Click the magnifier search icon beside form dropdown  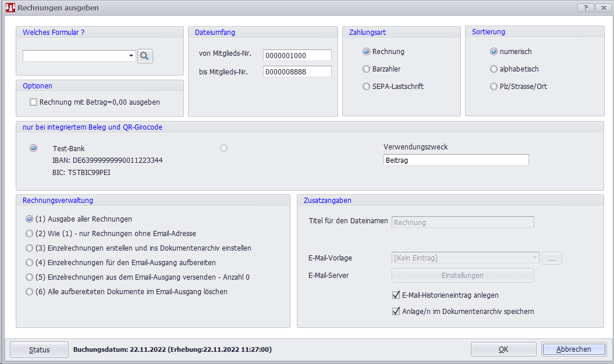coord(144,56)
